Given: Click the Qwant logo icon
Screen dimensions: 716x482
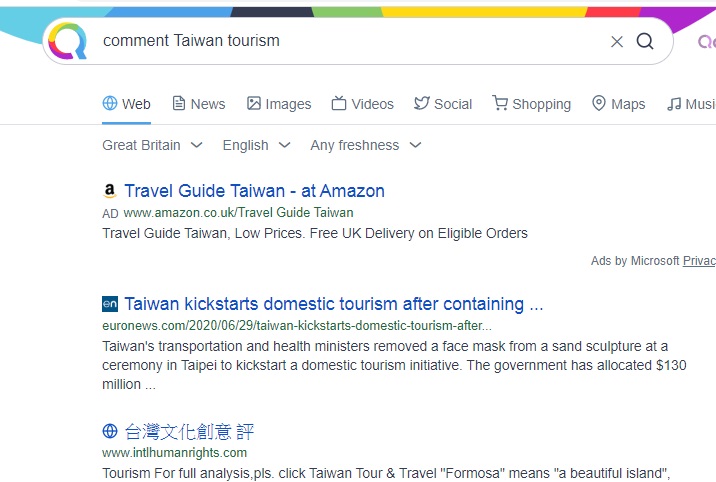Looking at the screenshot, I should point(68,42).
